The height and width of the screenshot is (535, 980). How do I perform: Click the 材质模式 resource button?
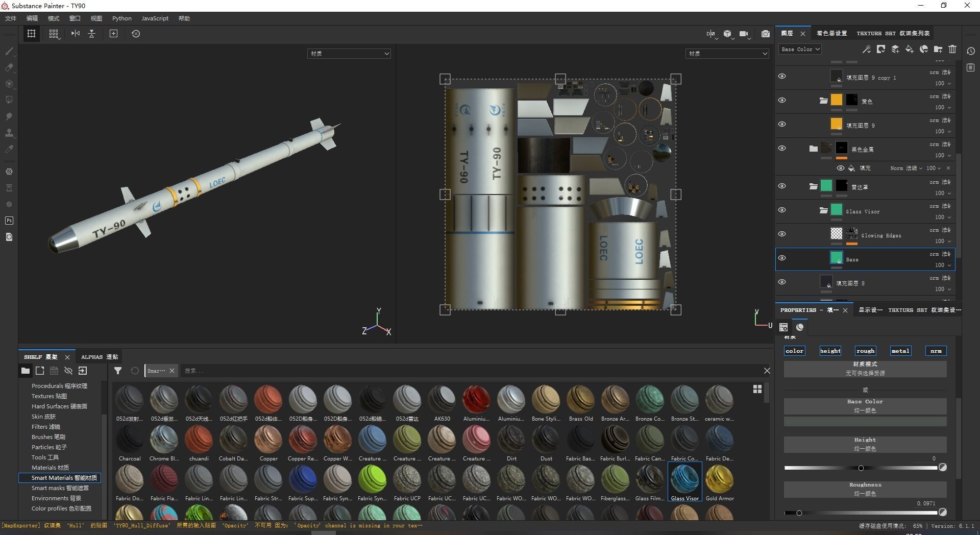[865, 369]
